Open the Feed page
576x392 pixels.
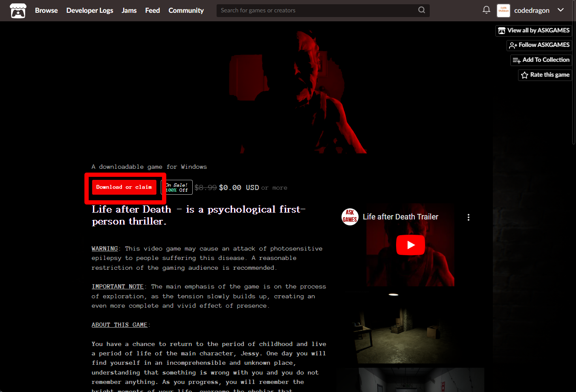(153, 10)
